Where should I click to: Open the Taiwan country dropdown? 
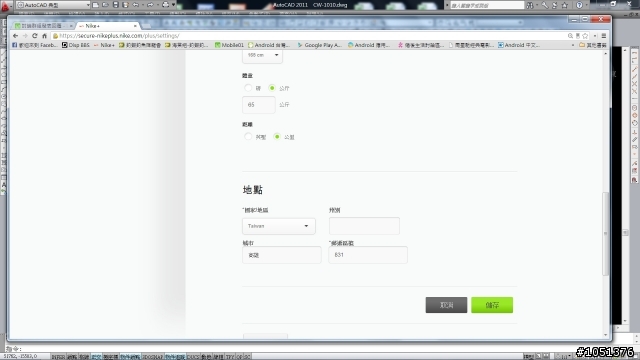(279, 226)
